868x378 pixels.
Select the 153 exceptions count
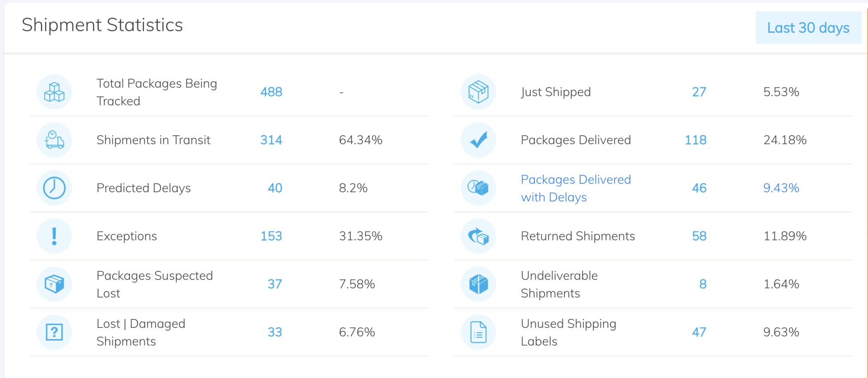coord(271,236)
